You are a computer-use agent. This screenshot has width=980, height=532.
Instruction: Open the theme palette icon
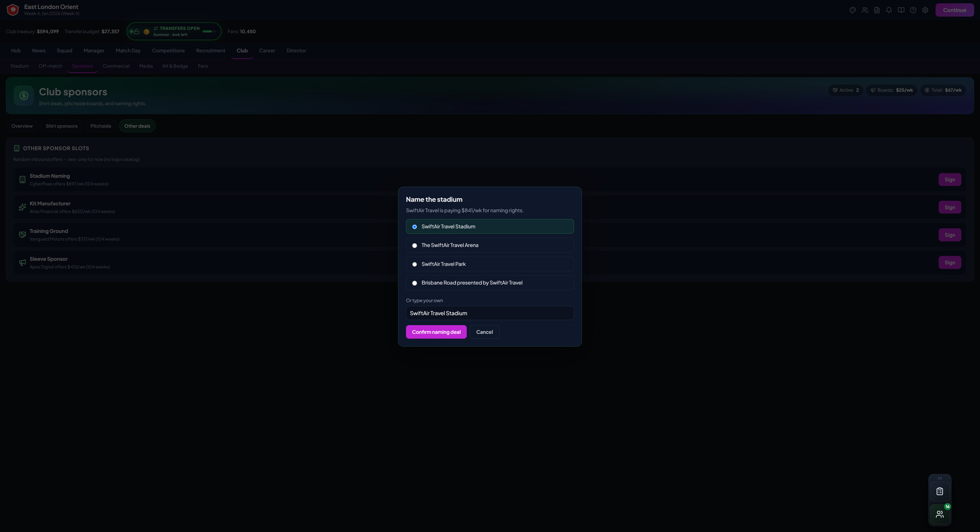[852, 10]
